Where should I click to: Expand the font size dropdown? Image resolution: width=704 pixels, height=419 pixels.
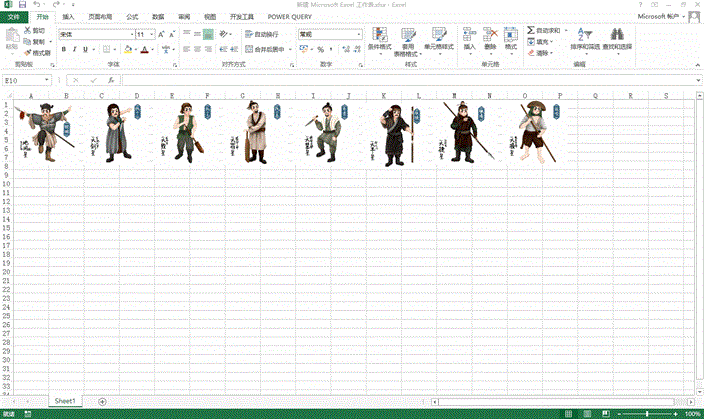[x=153, y=33]
